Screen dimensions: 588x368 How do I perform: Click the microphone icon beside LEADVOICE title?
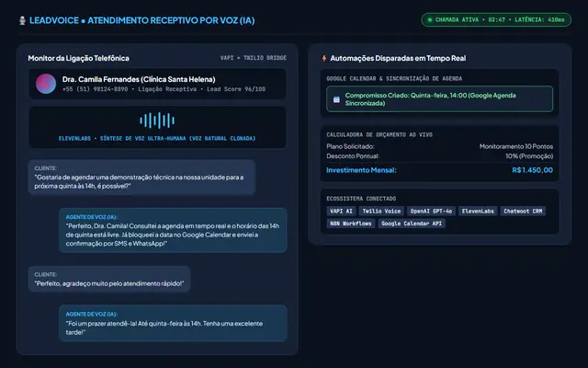(x=22, y=20)
